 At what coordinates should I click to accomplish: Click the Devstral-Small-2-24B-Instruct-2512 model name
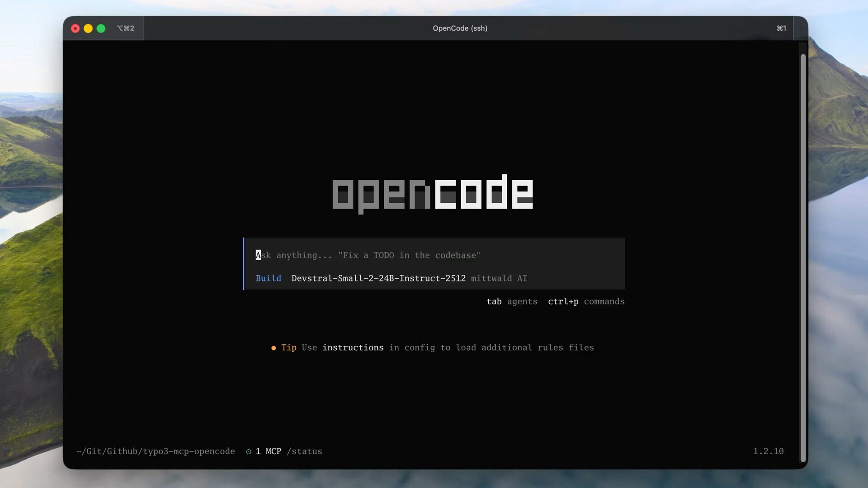[378, 278]
